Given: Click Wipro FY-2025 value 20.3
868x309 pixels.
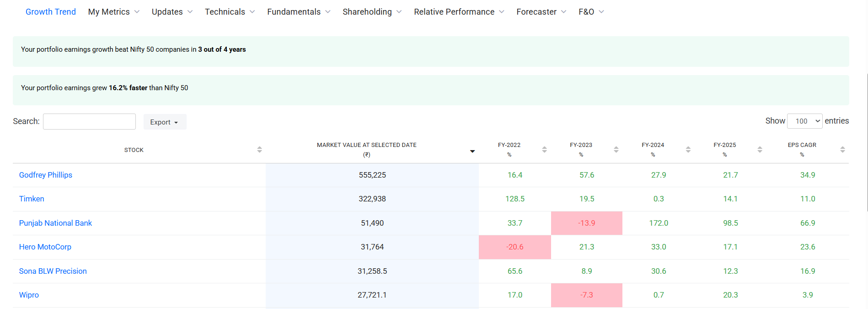Looking at the screenshot, I should tap(730, 295).
